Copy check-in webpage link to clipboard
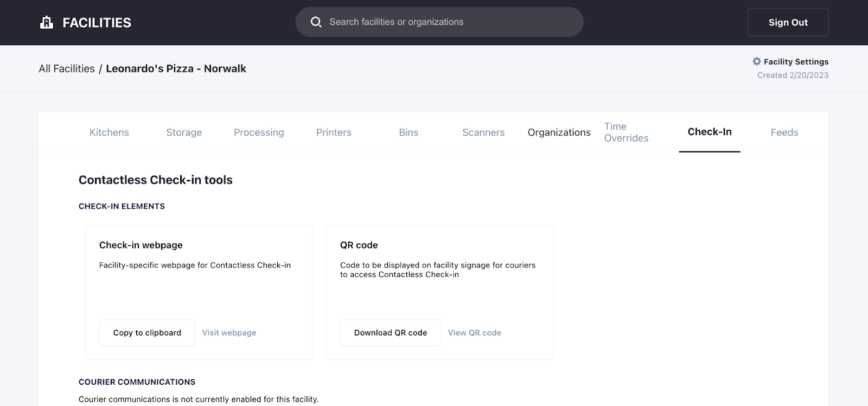 (x=147, y=333)
